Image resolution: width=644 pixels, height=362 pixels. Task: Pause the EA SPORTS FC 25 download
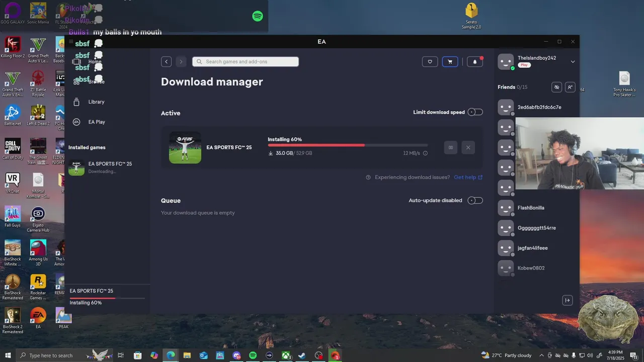(450, 147)
